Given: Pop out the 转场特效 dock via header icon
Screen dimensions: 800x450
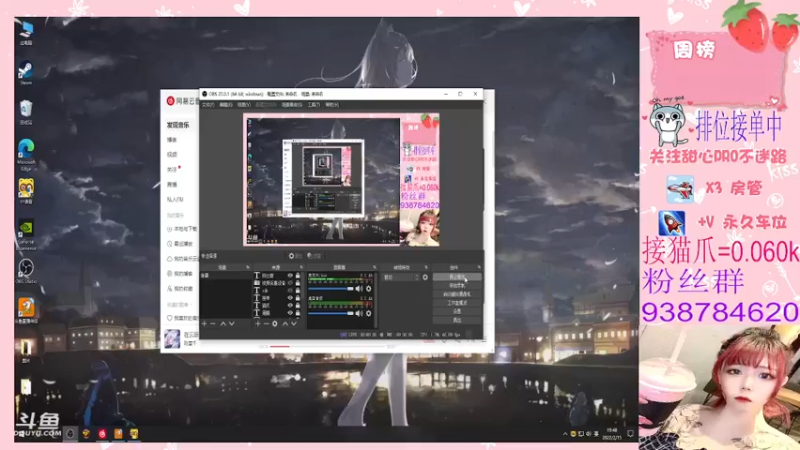Looking at the screenshot, I should pyautogui.click(x=426, y=267).
